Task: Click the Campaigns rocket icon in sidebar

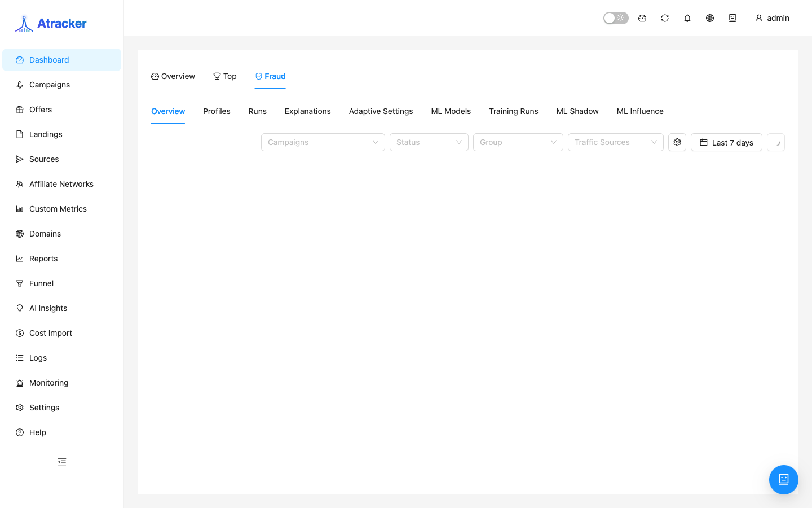Action: coord(20,85)
